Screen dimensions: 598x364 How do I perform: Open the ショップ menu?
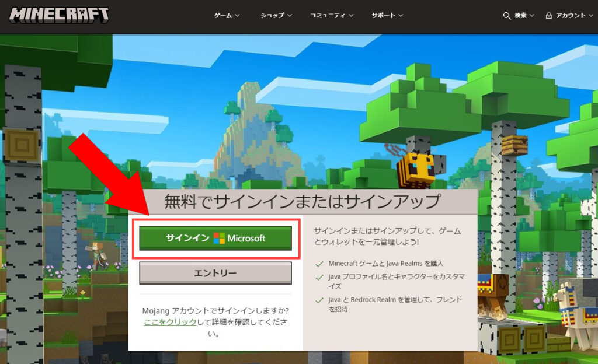276,16
